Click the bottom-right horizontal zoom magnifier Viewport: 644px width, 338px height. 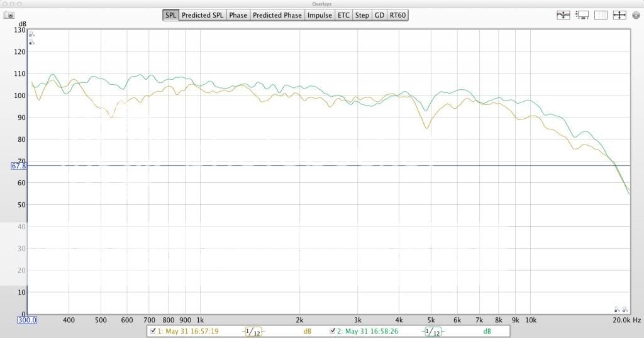click(625, 309)
